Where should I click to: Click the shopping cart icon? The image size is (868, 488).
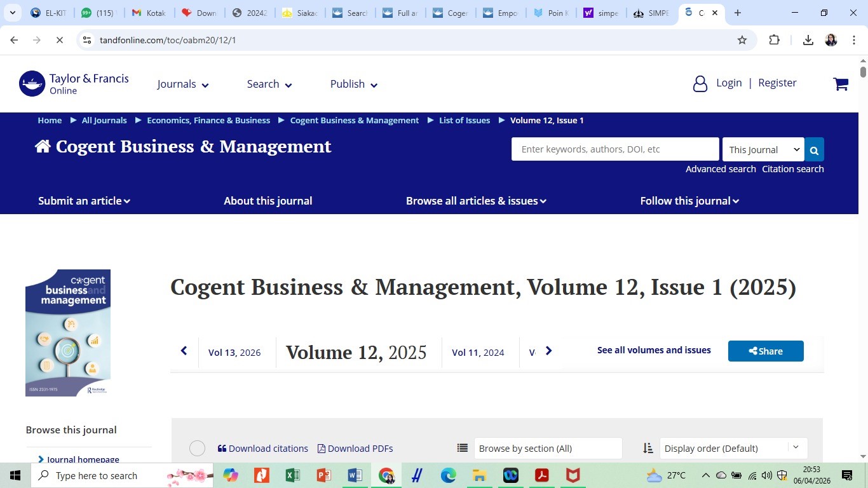(x=840, y=84)
